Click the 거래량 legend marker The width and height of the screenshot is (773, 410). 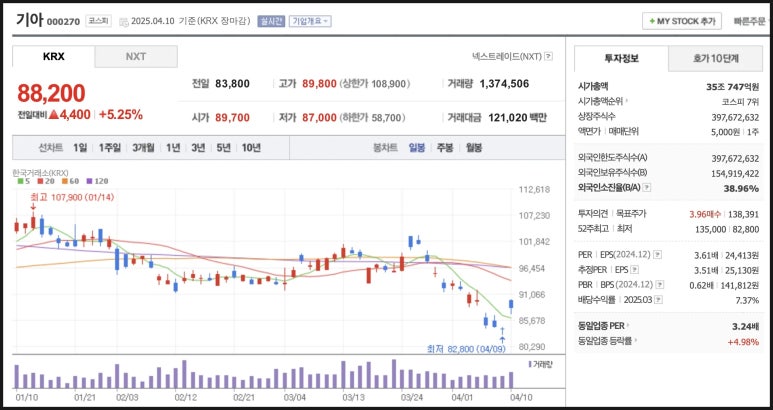(530, 364)
